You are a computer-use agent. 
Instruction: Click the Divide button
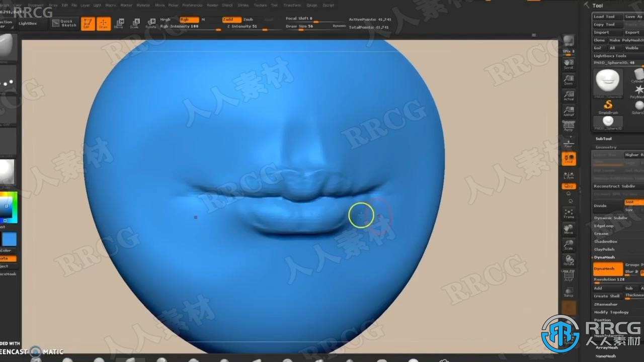pyautogui.click(x=607, y=206)
